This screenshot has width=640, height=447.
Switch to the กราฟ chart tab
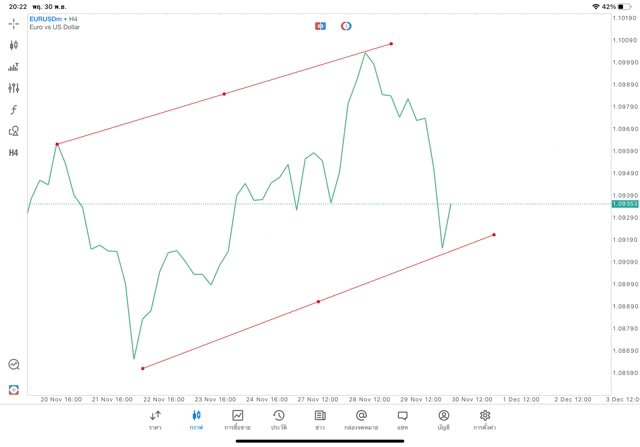[x=196, y=419]
